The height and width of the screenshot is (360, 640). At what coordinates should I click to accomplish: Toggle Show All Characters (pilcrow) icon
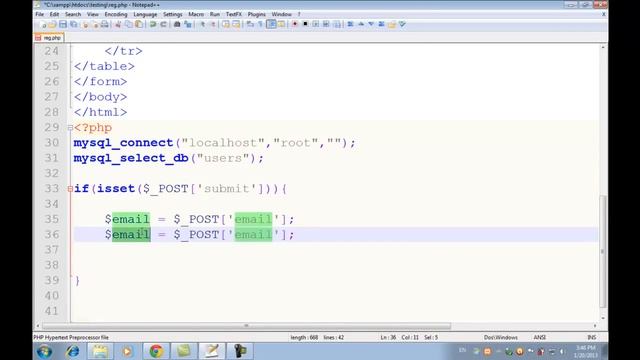(260, 24)
